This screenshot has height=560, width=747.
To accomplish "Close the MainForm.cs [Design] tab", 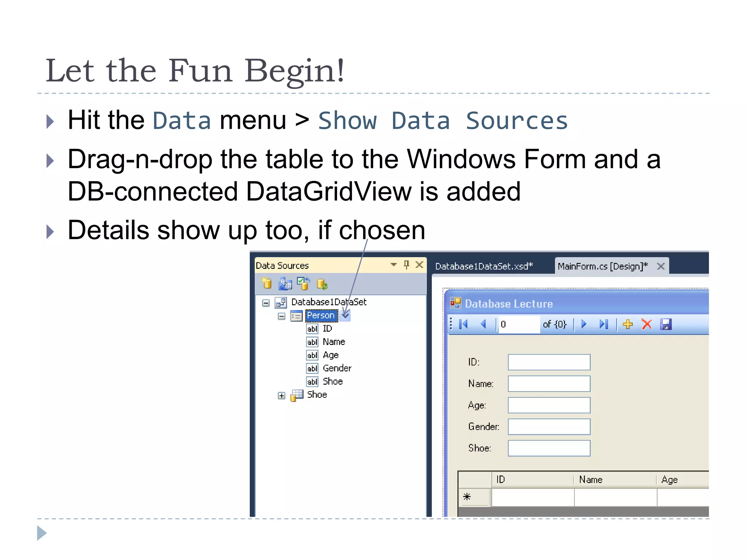I will click(x=661, y=267).
